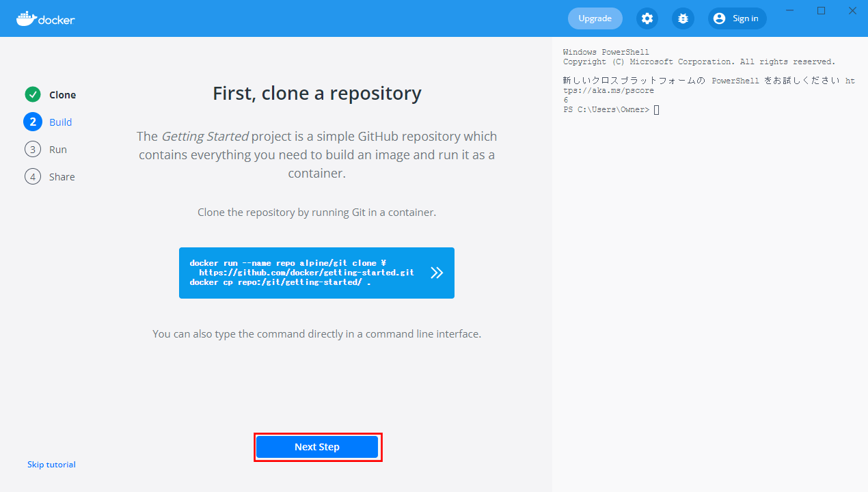Select the step 2 circle icon
The width and height of the screenshot is (868, 492).
tap(33, 122)
